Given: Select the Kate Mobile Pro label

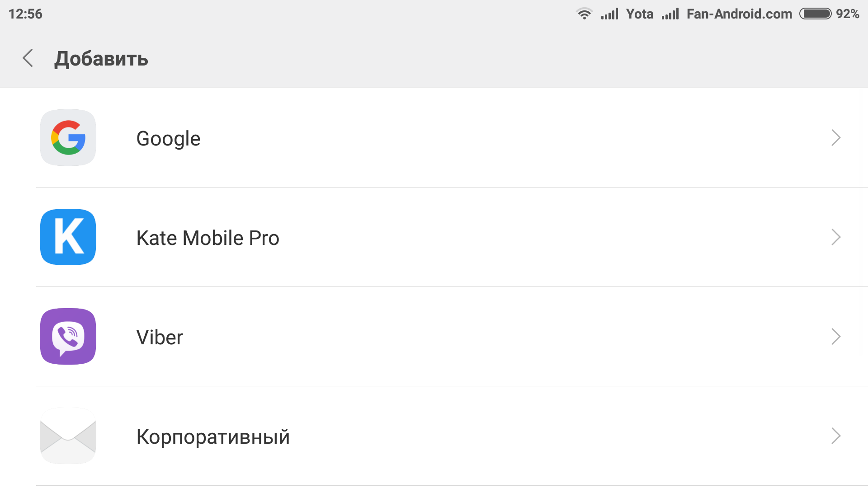Looking at the screenshot, I should (208, 238).
